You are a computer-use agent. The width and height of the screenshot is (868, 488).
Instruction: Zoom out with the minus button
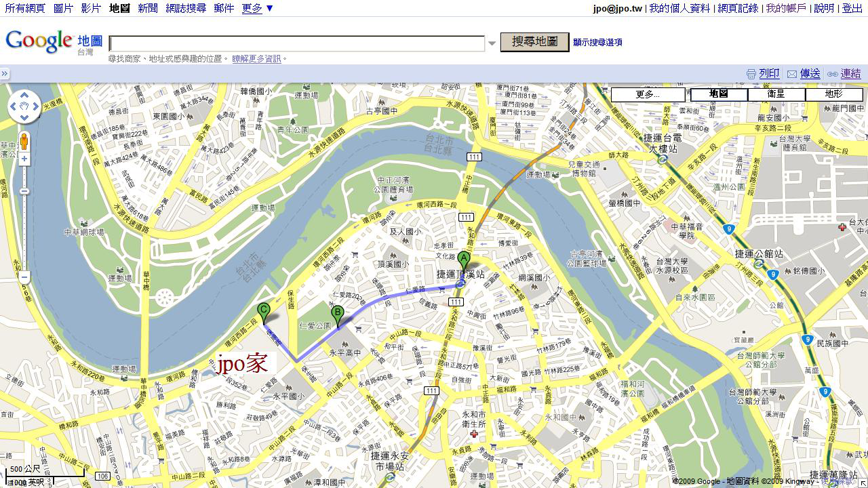[x=24, y=277]
